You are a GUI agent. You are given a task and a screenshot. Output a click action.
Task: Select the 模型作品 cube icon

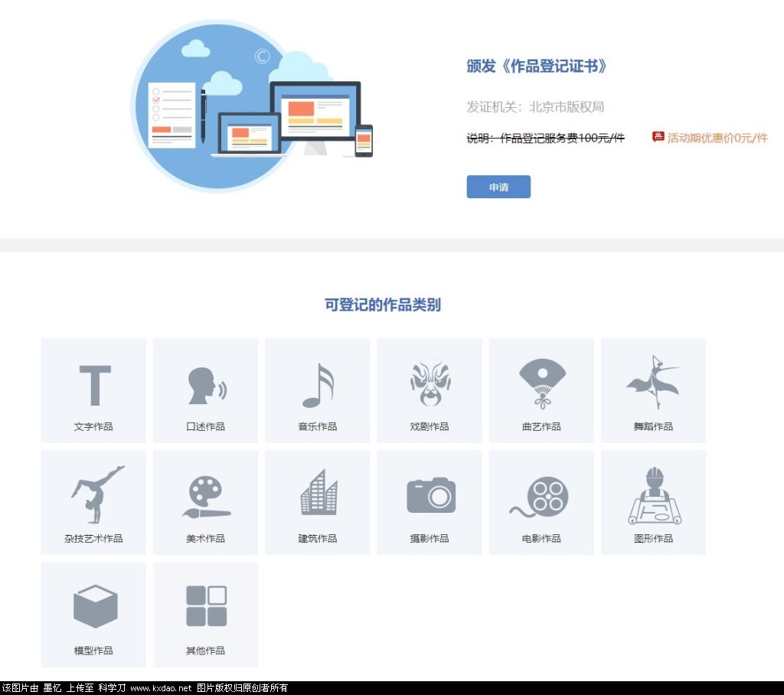click(95, 606)
